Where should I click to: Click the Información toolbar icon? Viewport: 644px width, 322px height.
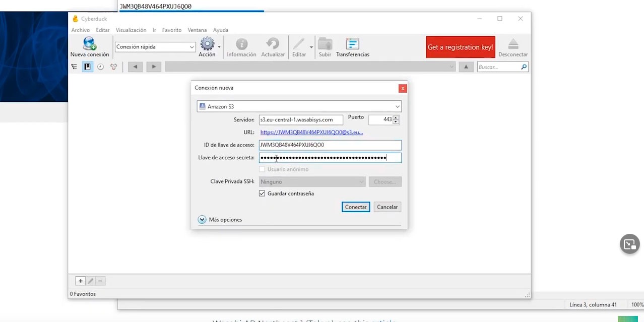pyautogui.click(x=241, y=44)
